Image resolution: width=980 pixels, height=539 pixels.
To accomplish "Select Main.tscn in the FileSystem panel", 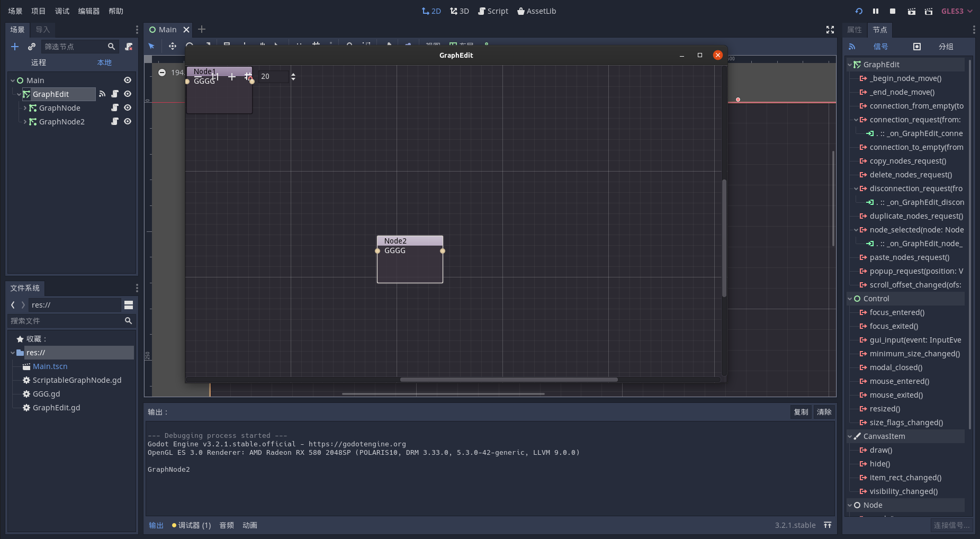I will pyautogui.click(x=50, y=366).
